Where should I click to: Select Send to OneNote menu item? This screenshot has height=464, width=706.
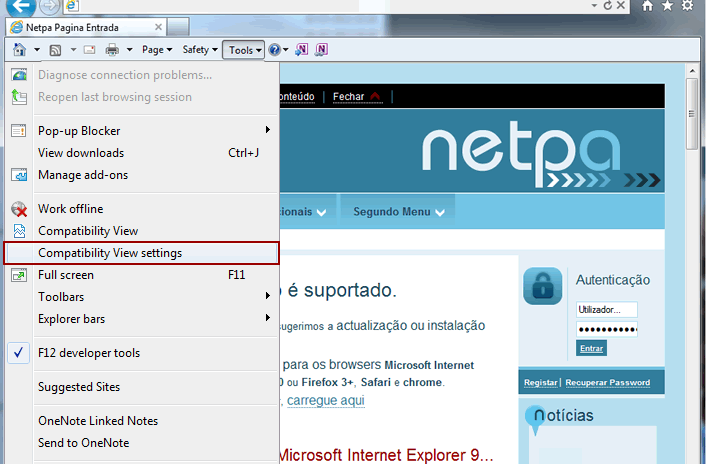coord(142,443)
